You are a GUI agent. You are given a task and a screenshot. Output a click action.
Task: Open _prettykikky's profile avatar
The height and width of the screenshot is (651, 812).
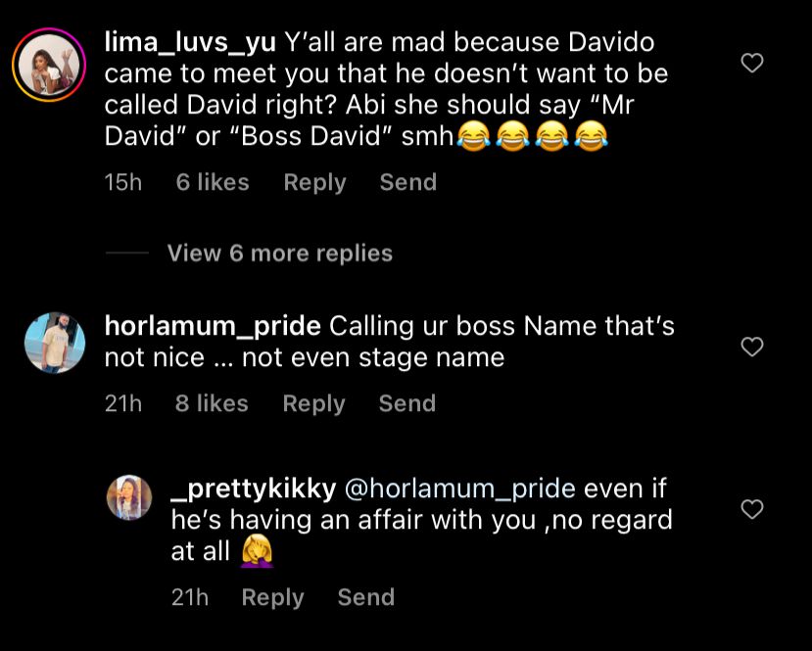point(129,497)
